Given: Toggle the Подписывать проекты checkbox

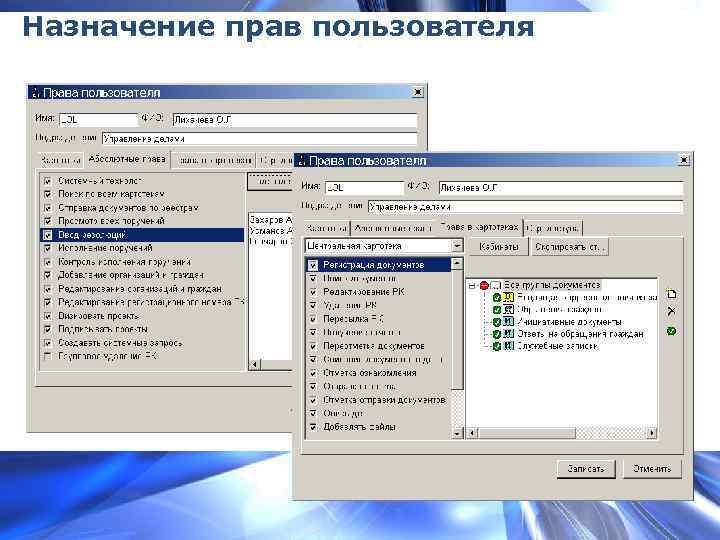Looking at the screenshot, I should pyautogui.click(x=48, y=329).
